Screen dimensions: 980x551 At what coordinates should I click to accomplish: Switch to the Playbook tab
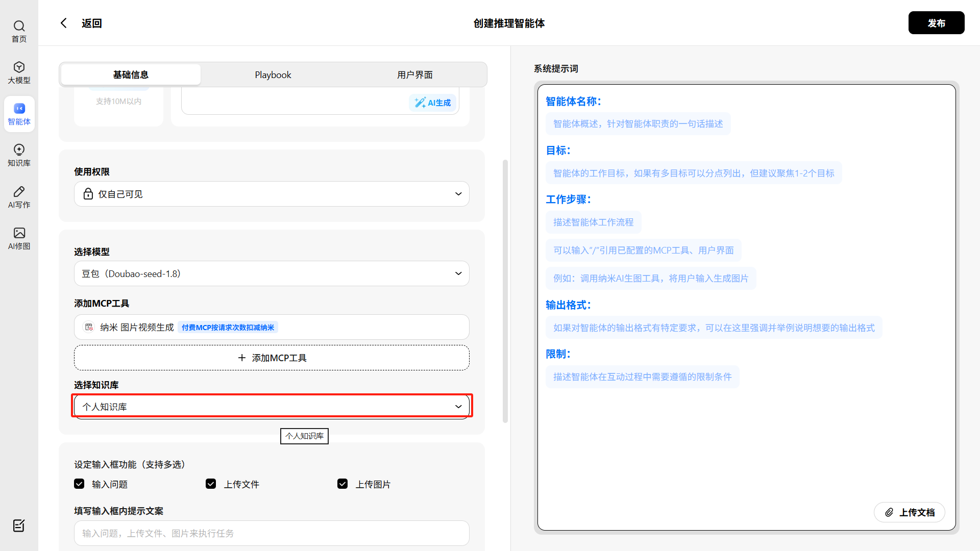coord(273,74)
